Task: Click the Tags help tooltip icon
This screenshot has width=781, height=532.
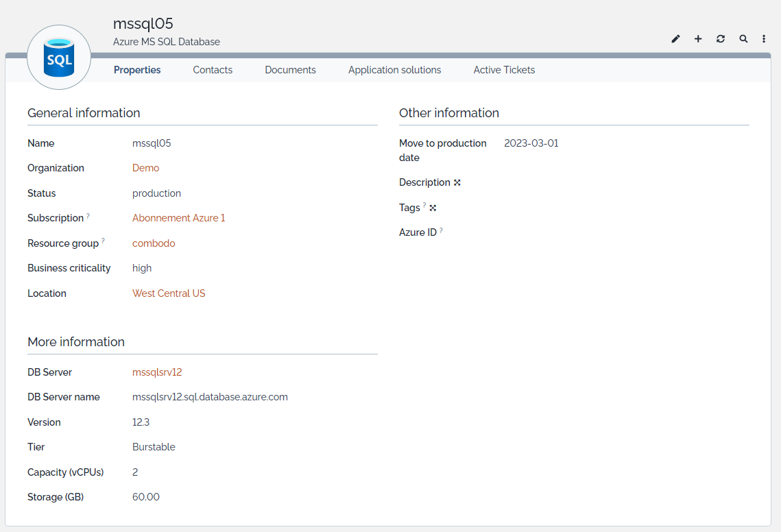Action: tap(424, 206)
